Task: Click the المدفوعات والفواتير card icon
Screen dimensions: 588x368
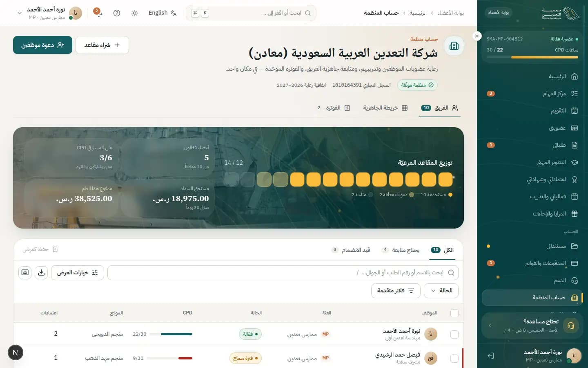Action: pos(575,263)
